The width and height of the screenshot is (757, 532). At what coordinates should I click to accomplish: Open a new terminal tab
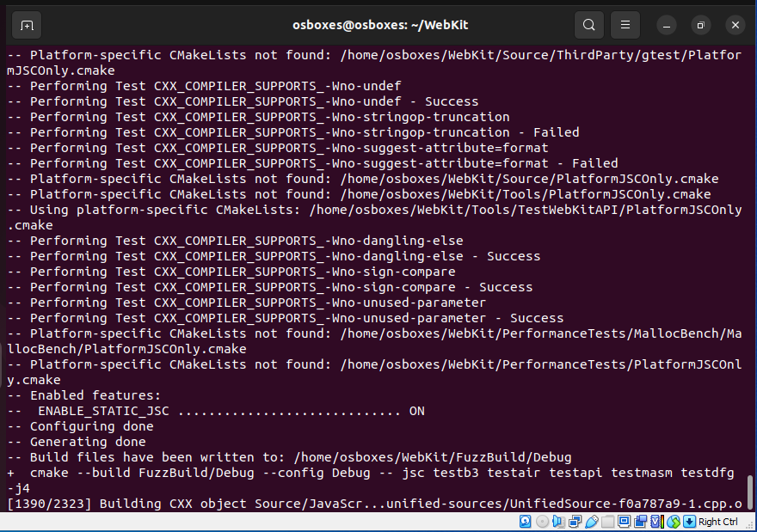[x=27, y=25]
